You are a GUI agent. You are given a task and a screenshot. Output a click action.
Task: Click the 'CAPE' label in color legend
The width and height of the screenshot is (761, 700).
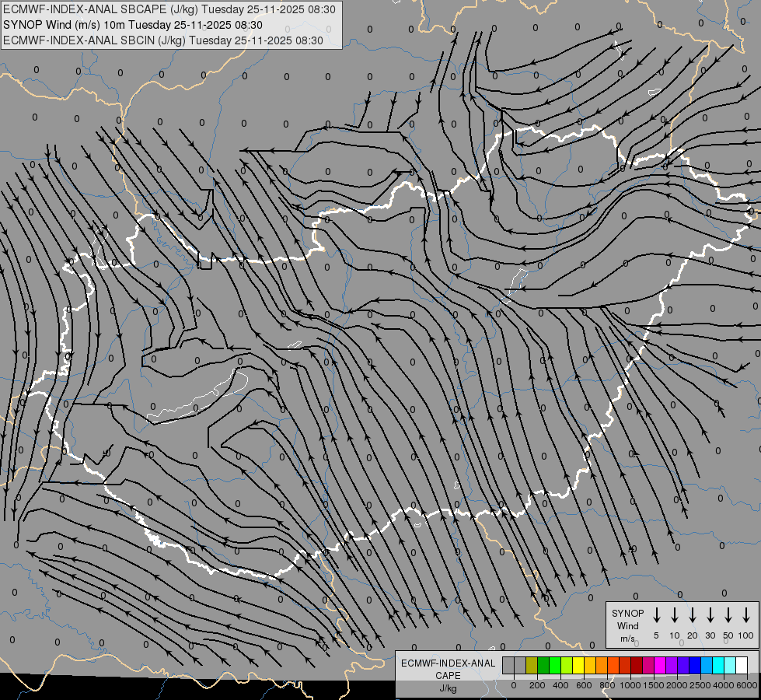click(x=448, y=676)
